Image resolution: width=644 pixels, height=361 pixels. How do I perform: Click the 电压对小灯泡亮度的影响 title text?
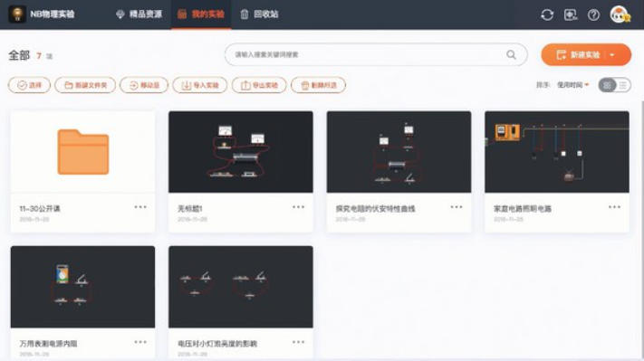(217, 344)
